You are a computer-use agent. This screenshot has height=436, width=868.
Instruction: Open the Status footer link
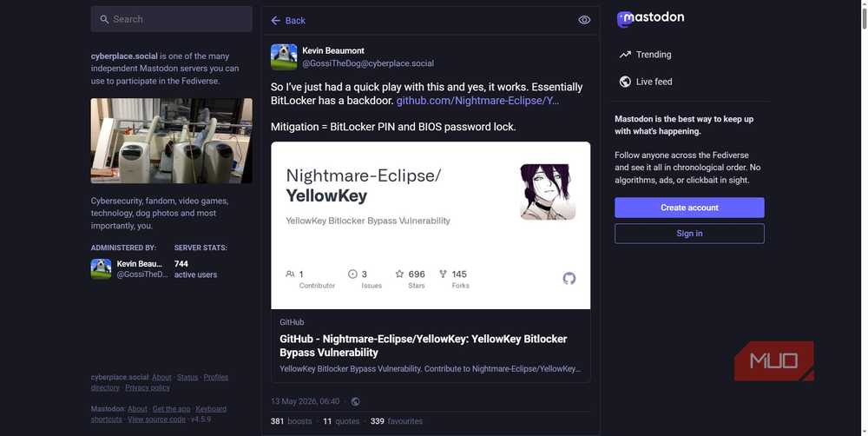click(x=187, y=377)
